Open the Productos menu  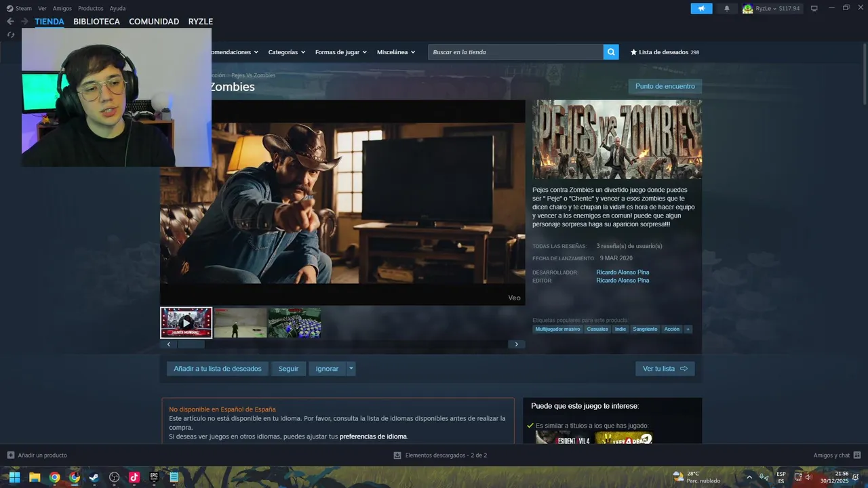point(91,8)
